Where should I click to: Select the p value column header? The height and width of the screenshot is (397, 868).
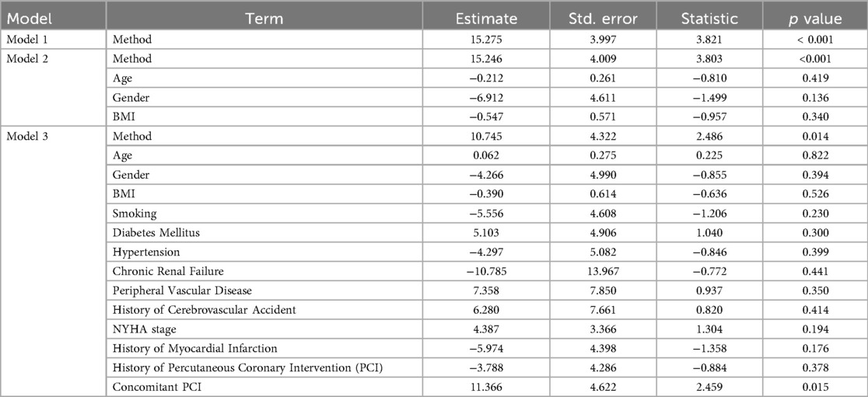[x=815, y=19]
